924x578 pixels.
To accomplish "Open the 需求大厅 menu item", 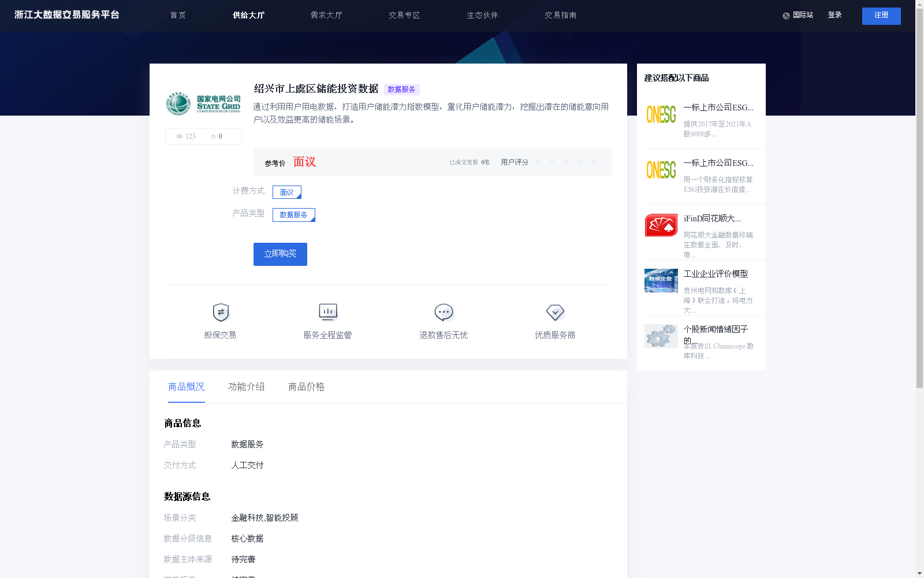I will 326,16.
